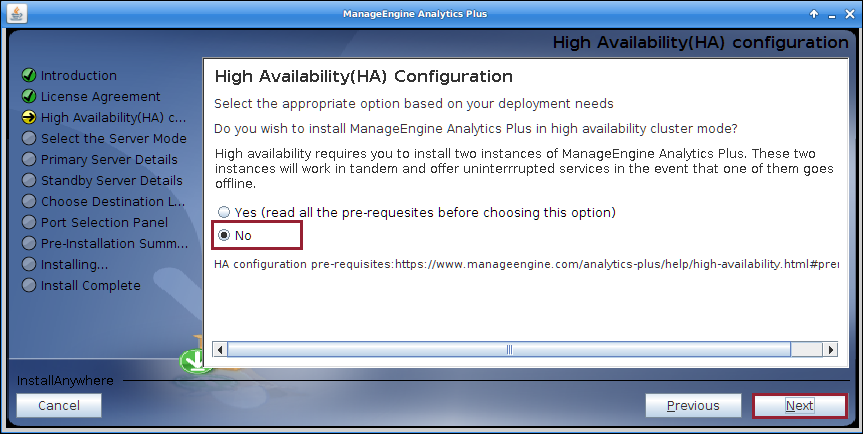Click the green download arrow InstallAnywhere icon
Viewport: 863px width, 434px height.
pos(192,361)
